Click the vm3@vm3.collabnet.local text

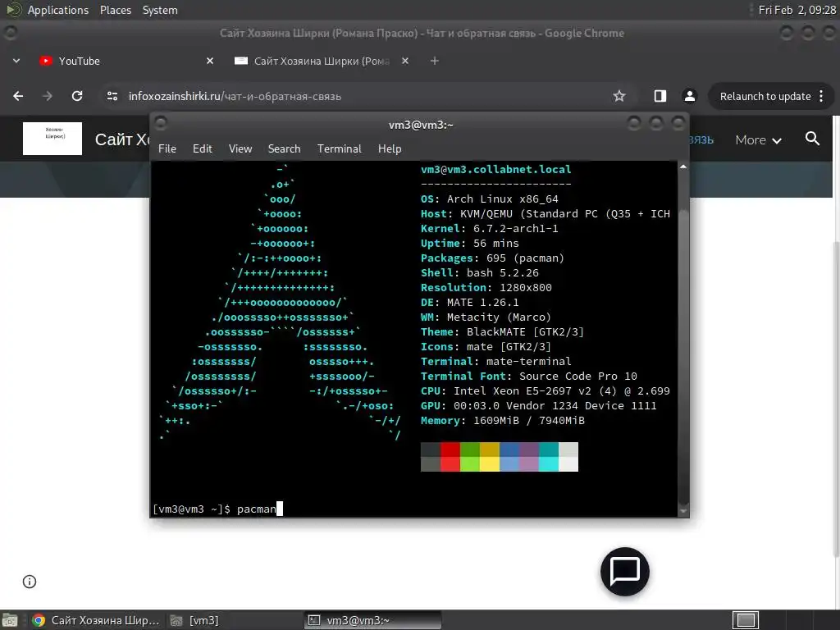(x=495, y=169)
